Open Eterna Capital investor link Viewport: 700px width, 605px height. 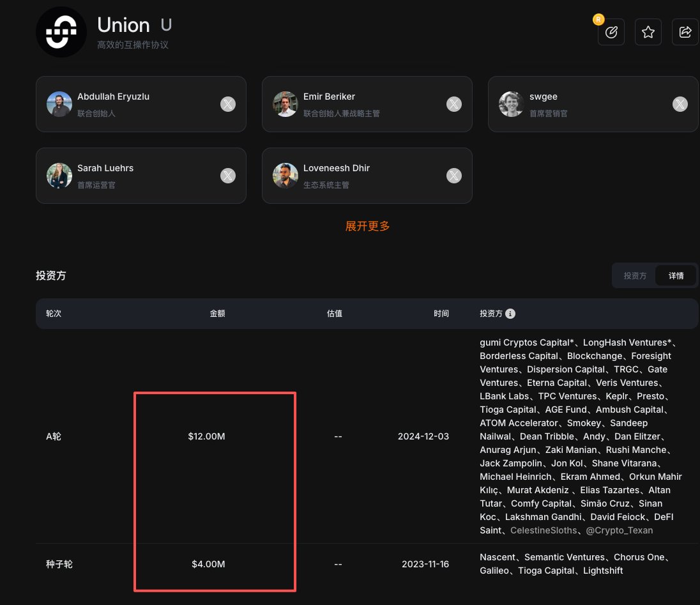tap(557, 383)
